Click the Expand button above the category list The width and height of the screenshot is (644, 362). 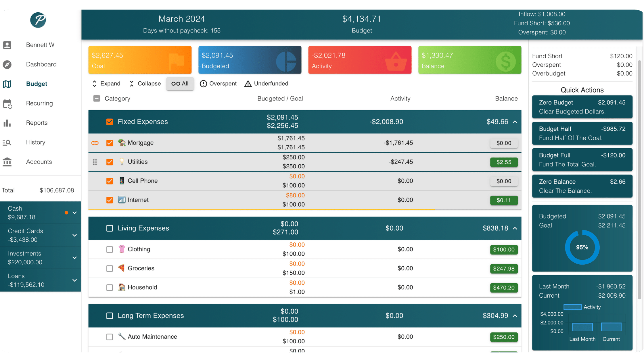coord(106,83)
